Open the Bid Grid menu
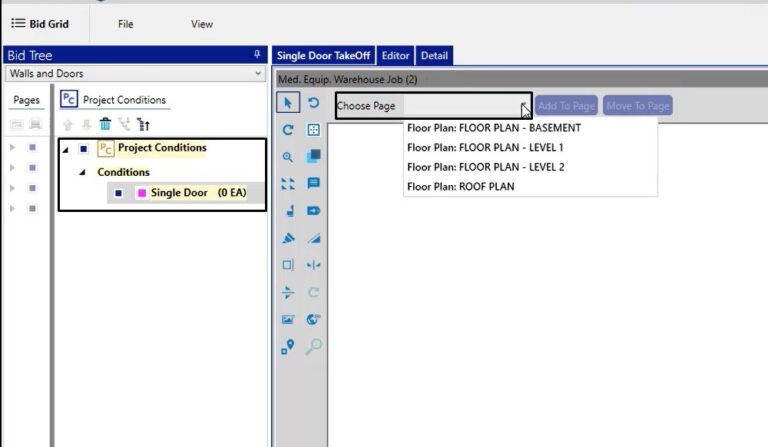 coord(40,24)
